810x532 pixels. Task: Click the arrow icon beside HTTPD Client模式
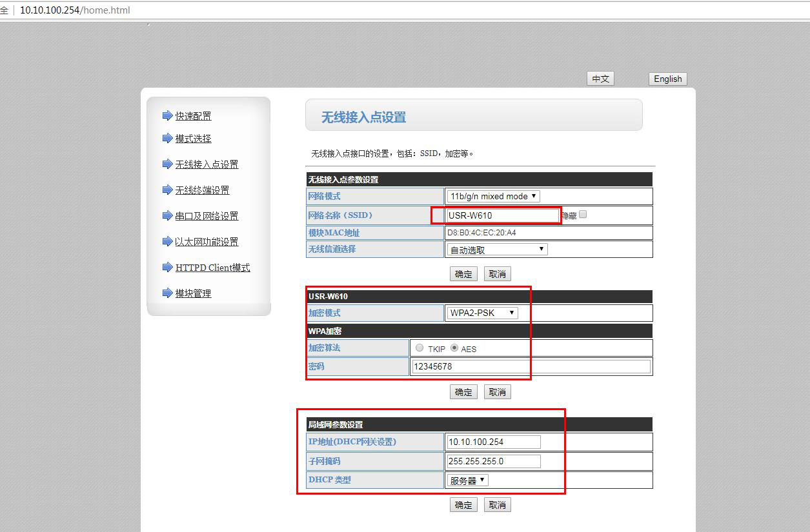167,268
